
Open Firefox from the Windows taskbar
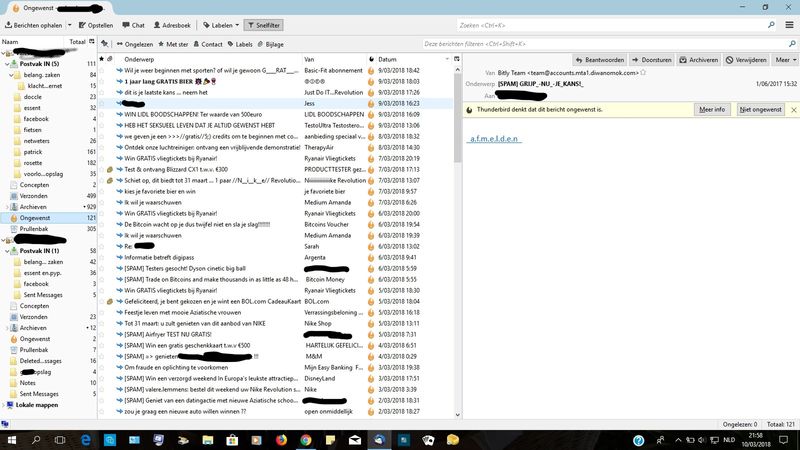point(280,439)
